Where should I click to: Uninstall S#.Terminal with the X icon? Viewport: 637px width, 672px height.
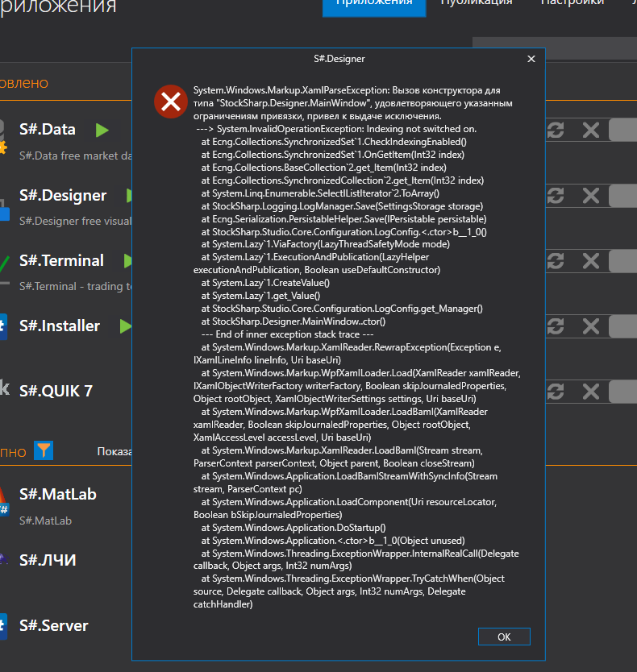(591, 260)
